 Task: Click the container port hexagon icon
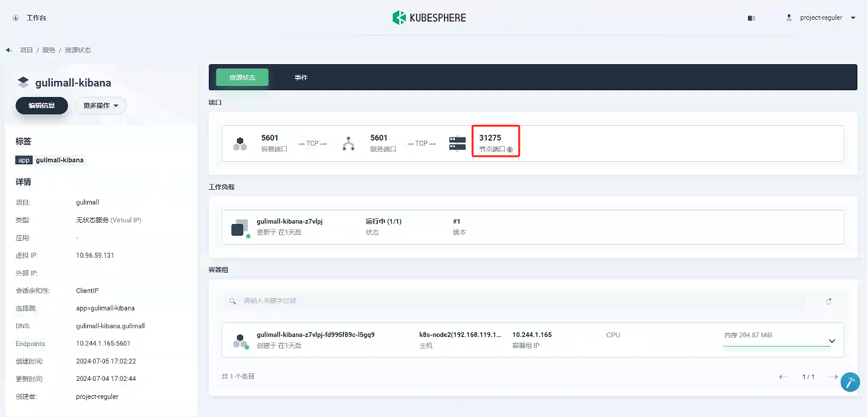click(x=240, y=144)
